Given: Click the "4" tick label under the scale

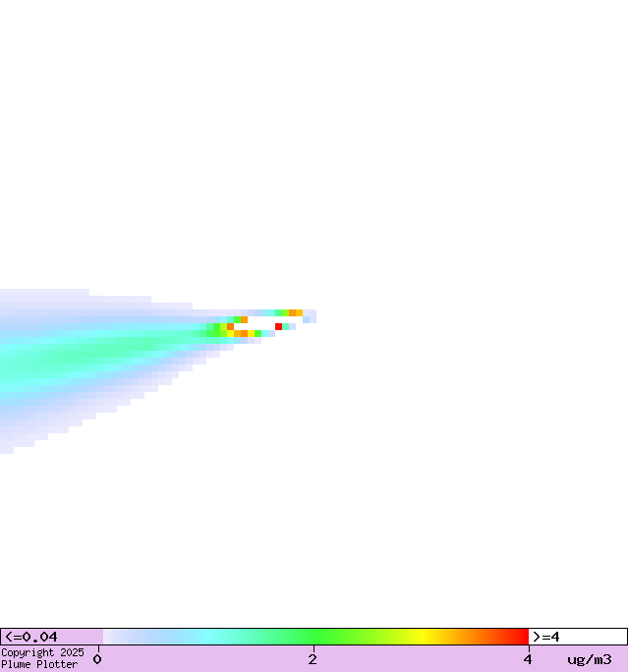Looking at the screenshot, I should [x=528, y=659].
